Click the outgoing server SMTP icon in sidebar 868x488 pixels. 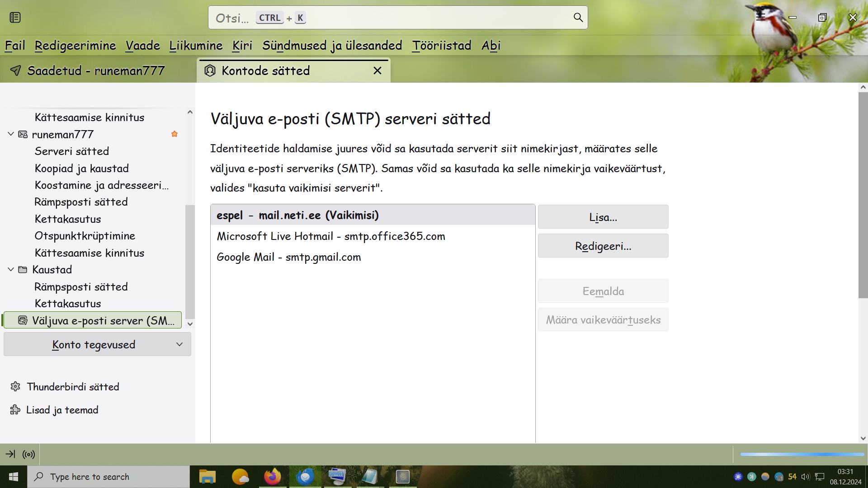point(23,320)
